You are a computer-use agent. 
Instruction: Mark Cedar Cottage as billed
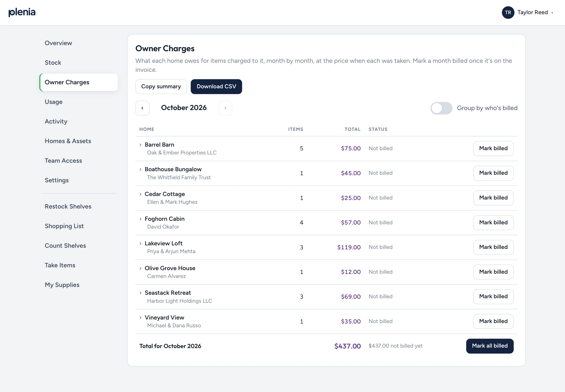[x=493, y=198]
